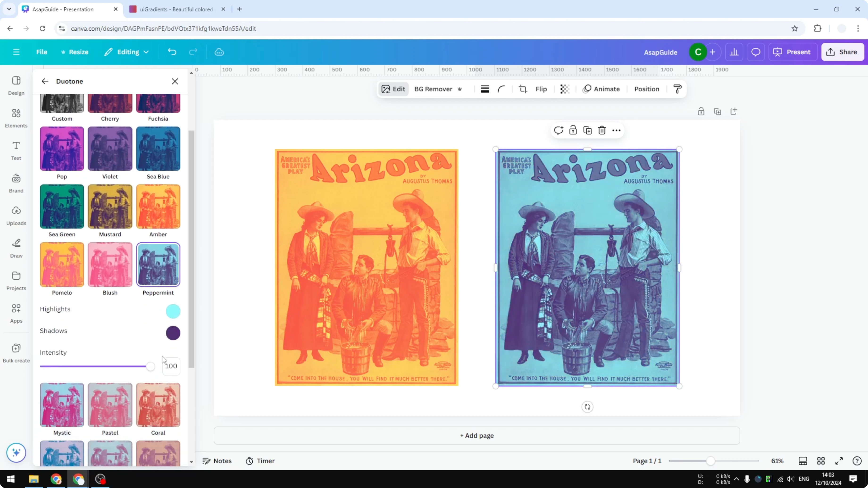This screenshot has height=488, width=868.
Task: Open the Highlights color swatch
Action: (x=173, y=311)
